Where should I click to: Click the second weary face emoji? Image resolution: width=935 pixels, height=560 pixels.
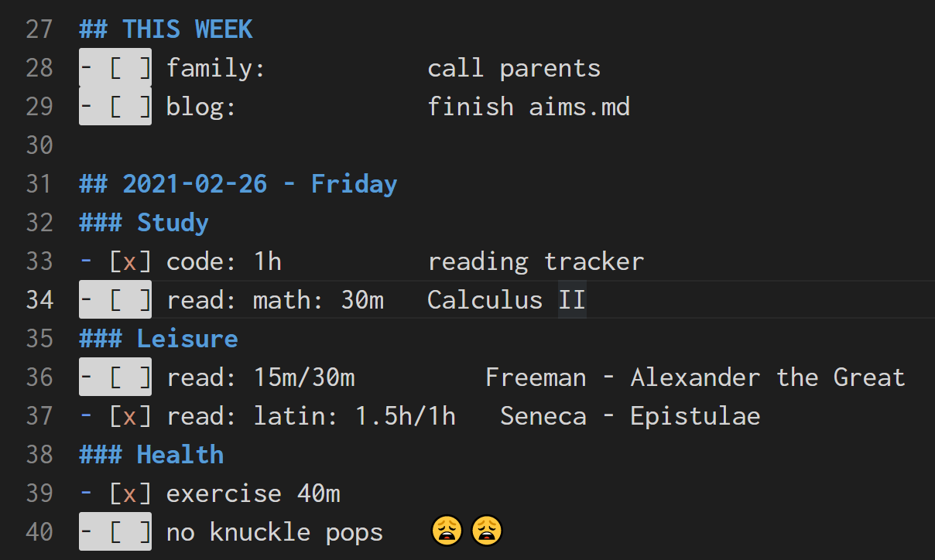click(x=488, y=531)
